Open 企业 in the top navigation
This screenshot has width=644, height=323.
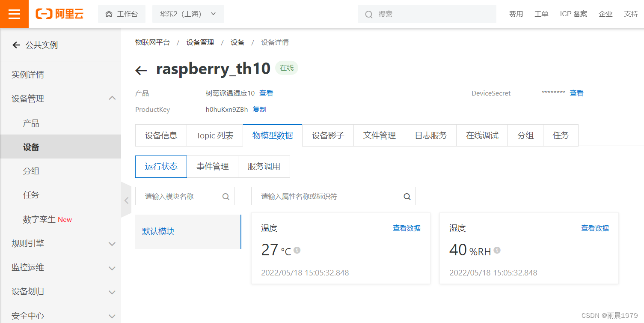(606, 14)
